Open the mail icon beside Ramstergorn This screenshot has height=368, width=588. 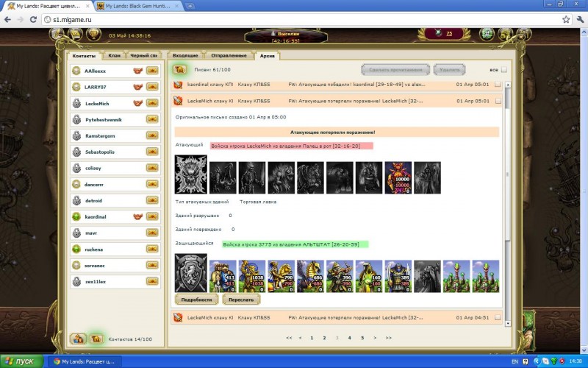pos(152,135)
